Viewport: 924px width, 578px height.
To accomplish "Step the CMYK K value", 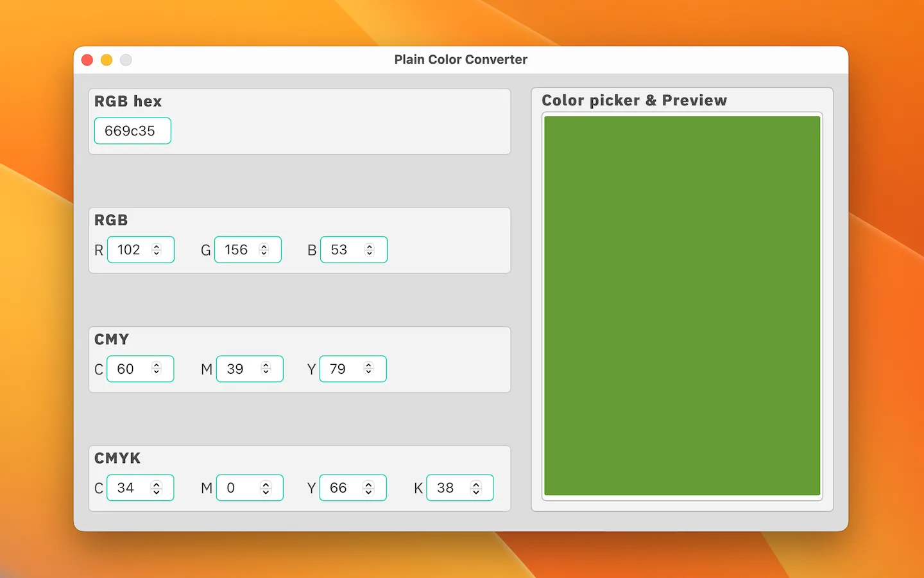I will pos(475,487).
